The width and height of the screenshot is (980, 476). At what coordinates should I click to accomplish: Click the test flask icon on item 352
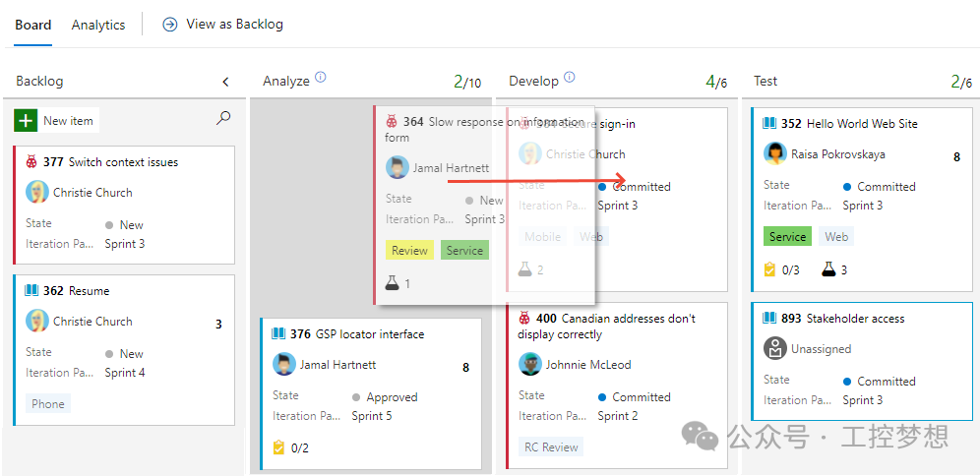tap(828, 269)
